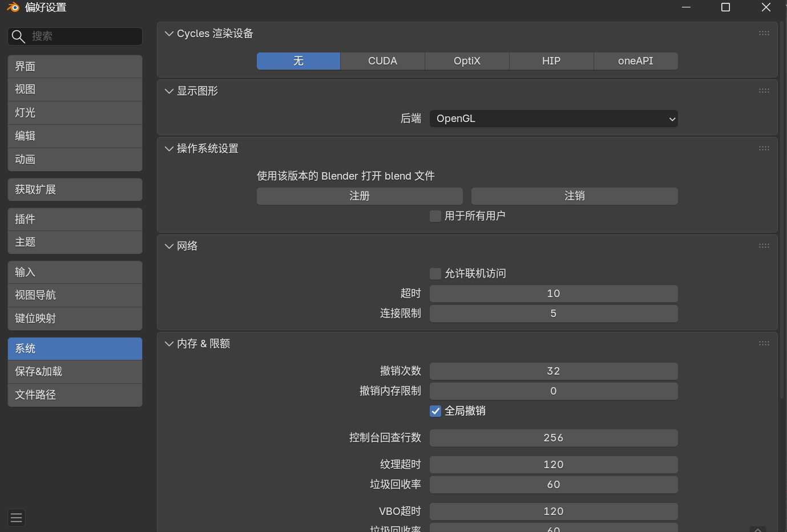Image resolution: width=787 pixels, height=532 pixels.
Task: Click the 使用该版本的 Blender 打开 blend 文件 label
Action: 346,176
